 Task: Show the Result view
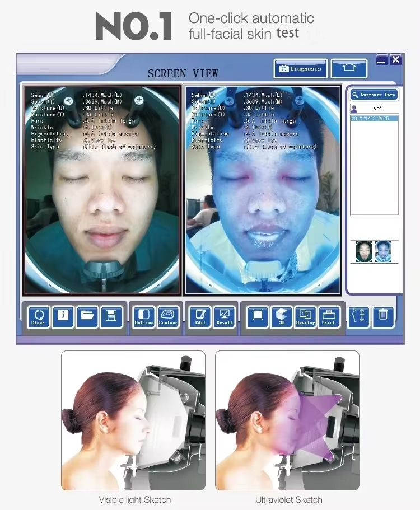225,317
